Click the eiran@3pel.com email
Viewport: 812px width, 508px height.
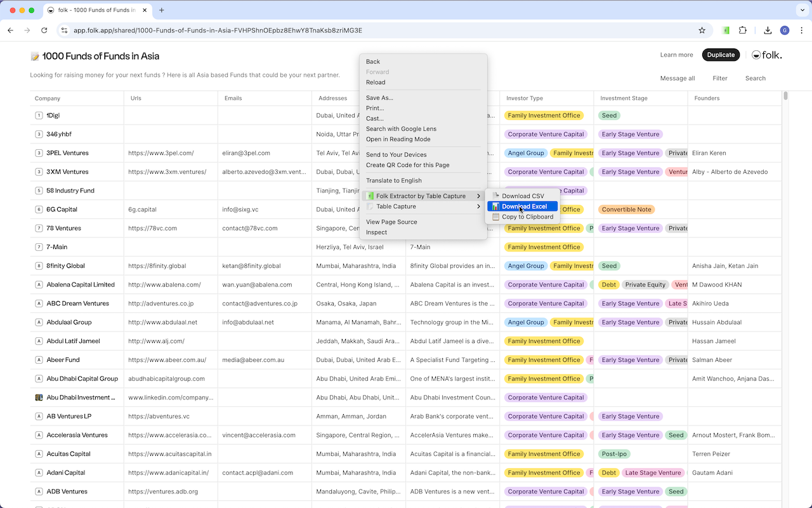(x=246, y=153)
